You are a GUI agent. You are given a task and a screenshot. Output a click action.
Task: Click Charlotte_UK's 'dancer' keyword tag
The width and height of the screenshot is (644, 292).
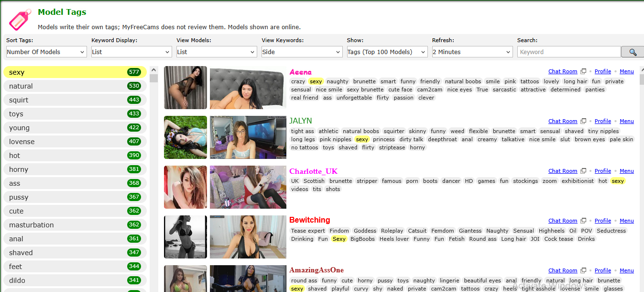tap(451, 181)
